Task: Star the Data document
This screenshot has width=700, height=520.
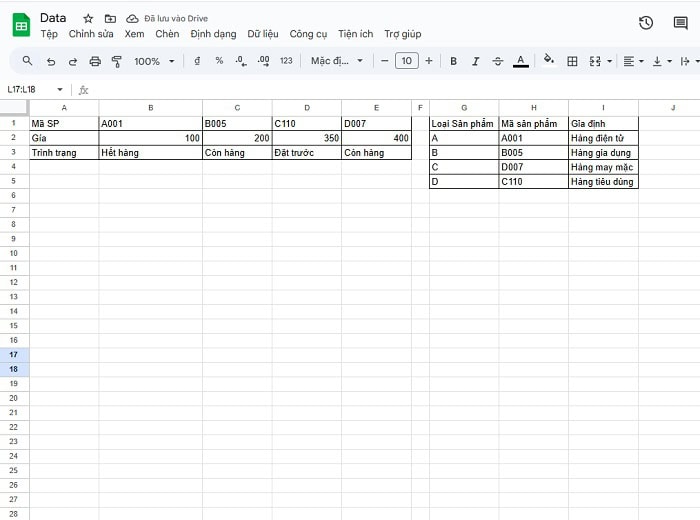Action: 88,19
